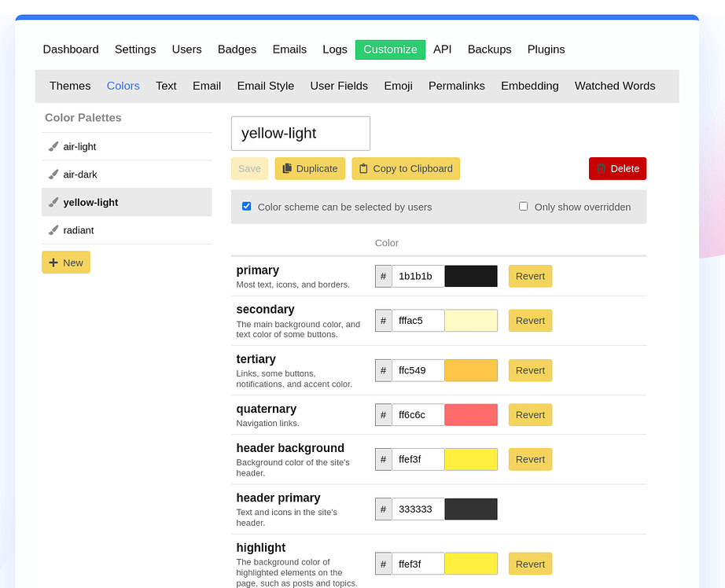
Task: Open the quaternary red color swatch
Action: [470, 414]
